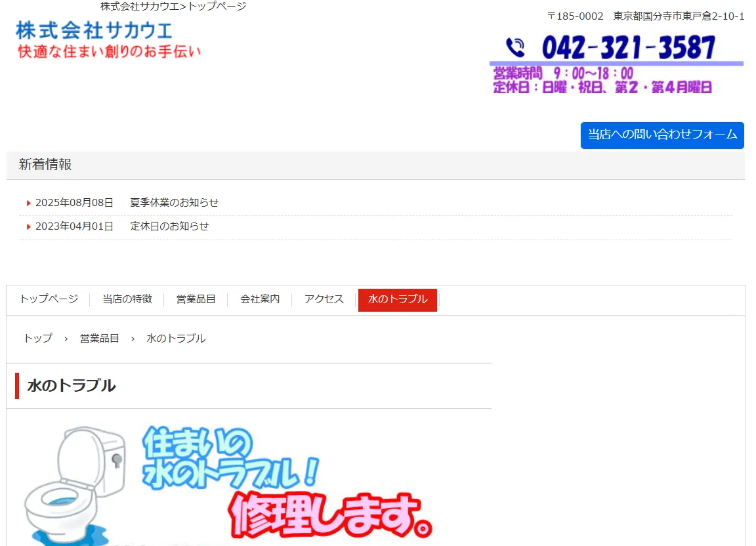Open the 営業品目 navigation menu item

click(x=196, y=299)
